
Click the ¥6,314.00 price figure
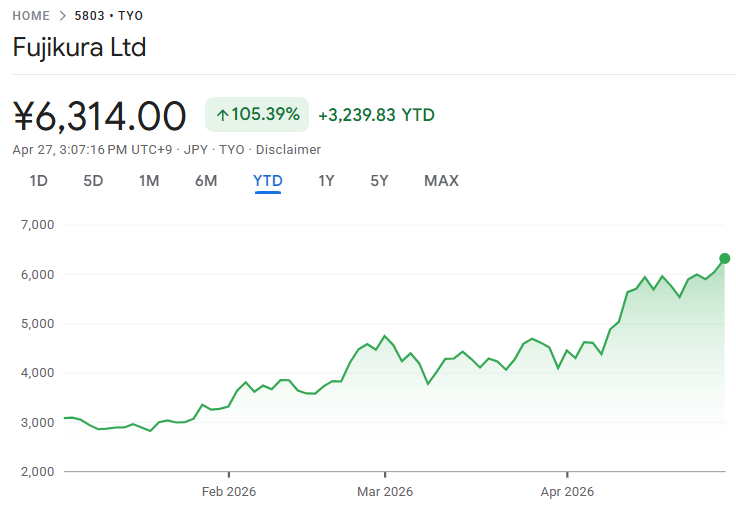(100, 116)
